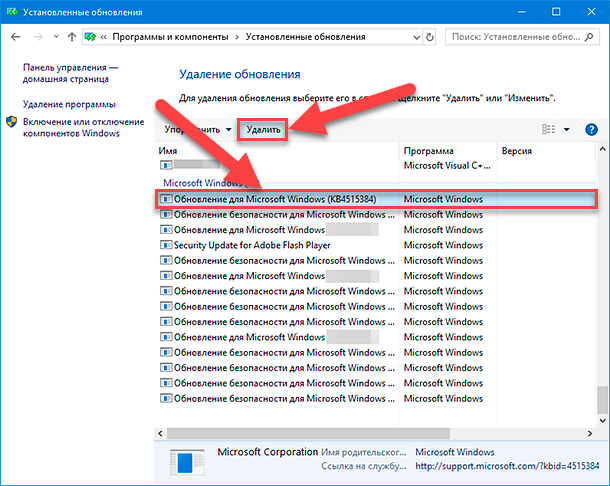Maximize the Installed Updates window
Viewport: 610px width, 486px height.
pyautogui.click(x=556, y=12)
